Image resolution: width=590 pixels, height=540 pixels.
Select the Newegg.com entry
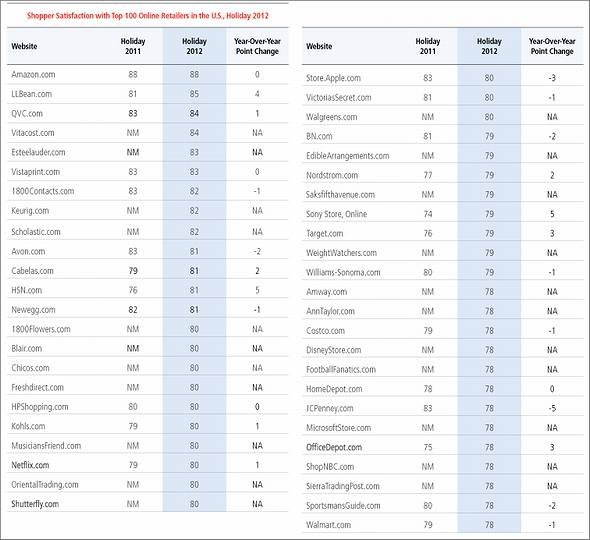148,310
